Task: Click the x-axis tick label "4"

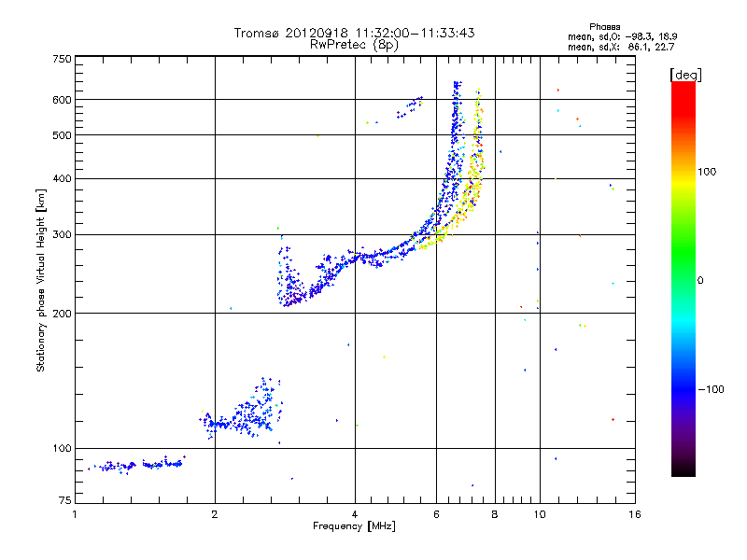Action: (355, 514)
